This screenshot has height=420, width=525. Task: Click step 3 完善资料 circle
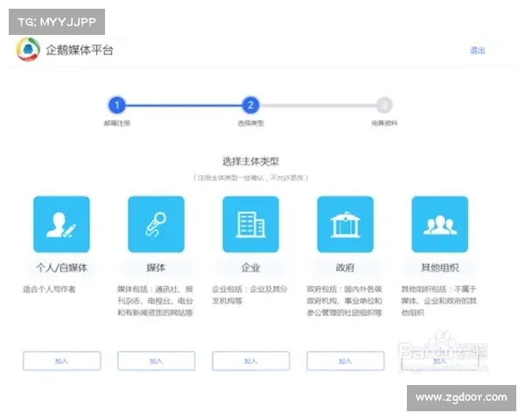pyautogui.click(x=384, y=105)
